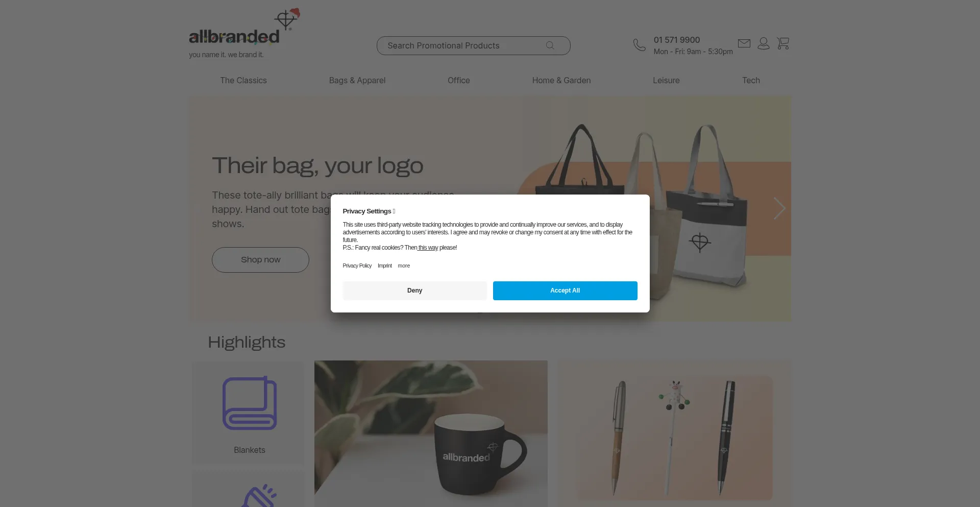Click the pens highlight image
Screen dimensions: 980x507
click(x=675, y=433)
